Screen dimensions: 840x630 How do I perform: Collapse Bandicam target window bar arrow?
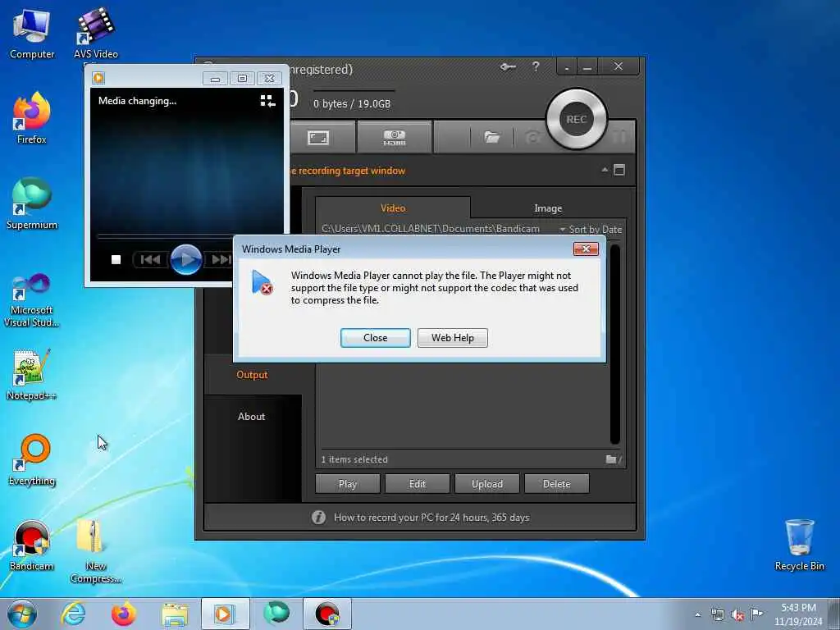pos(605,170)
